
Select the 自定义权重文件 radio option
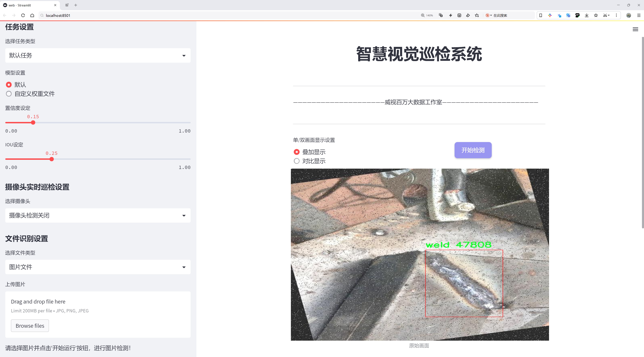tap(9, 94)
